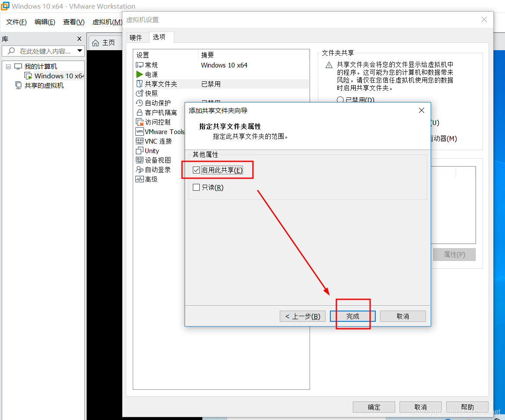This screenshot has width=505, height=420.
Task: Enable the 只读 checkbox
Action: pos(196,187)
